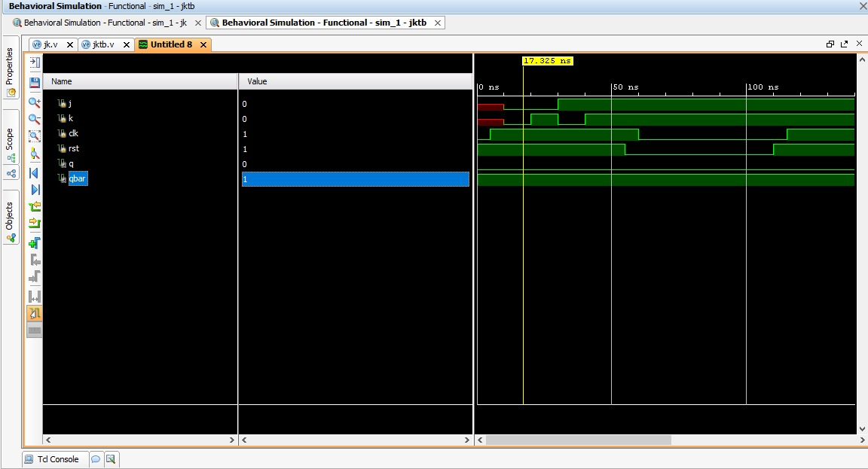Zoom out of the waveform
868x469 pixels.
(x=33, y=120)
